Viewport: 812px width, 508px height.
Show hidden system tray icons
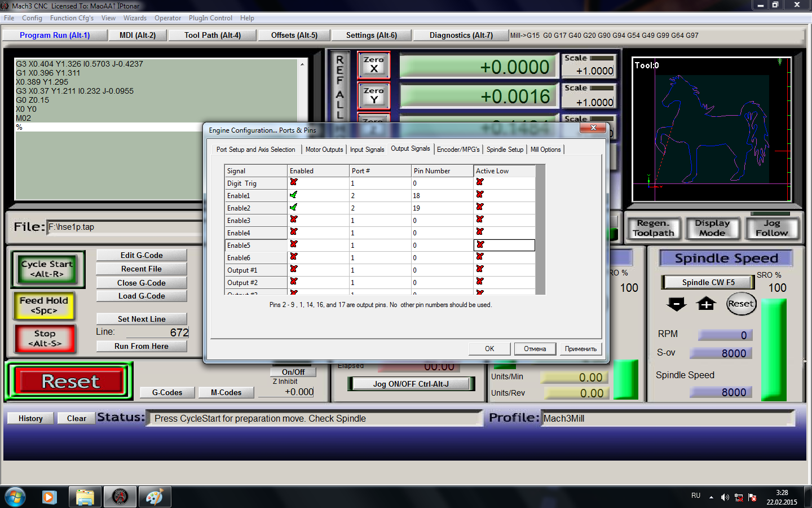(711, 497)
